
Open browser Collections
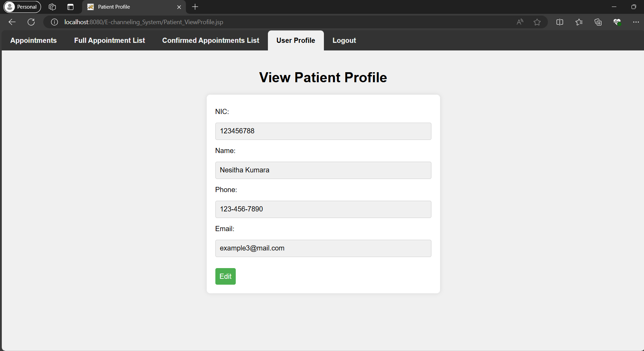coord(598,22)
